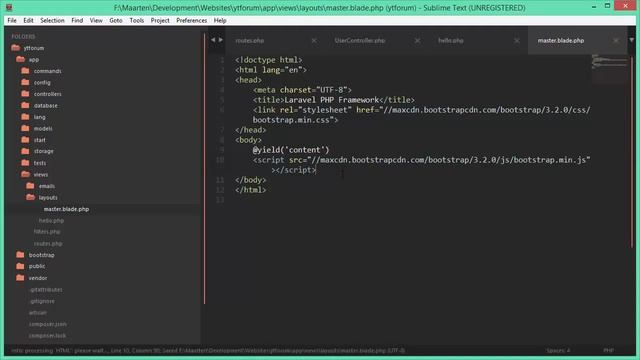640x360 pixels.
Task: Expand the config folder
Action: tap(25, 82)
